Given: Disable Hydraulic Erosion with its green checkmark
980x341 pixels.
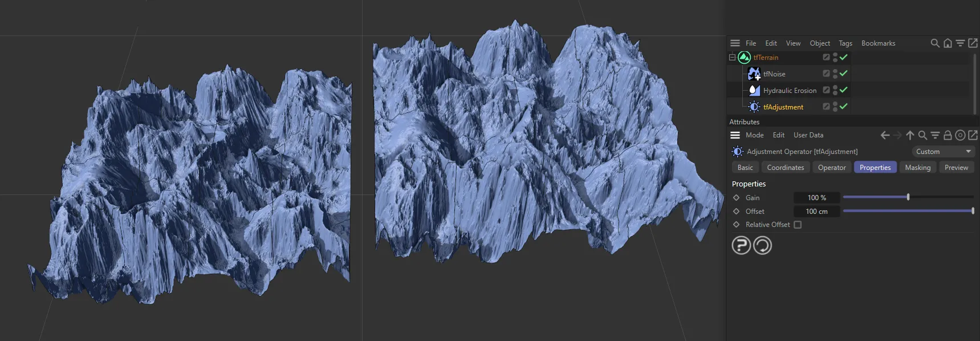Looking at the screenshot, I should (x=844, y=90).
